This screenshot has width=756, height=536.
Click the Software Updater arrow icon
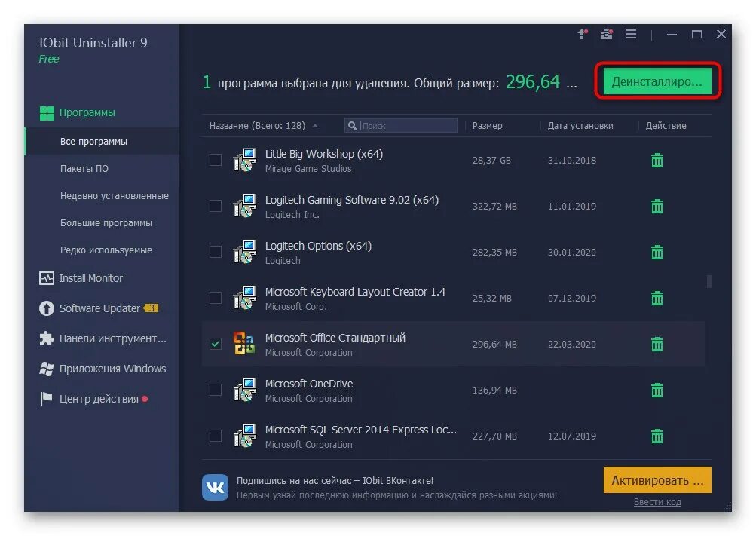pyautogui.click(x=46, y=308)
